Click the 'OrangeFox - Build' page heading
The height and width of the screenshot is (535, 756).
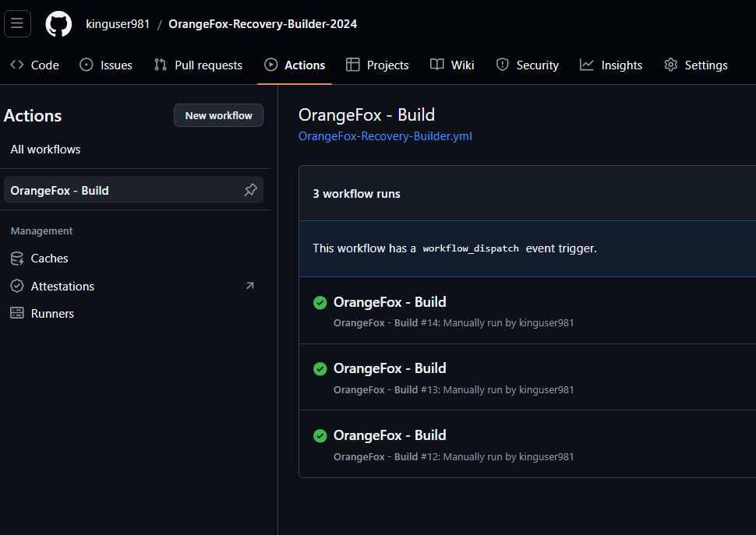366,114
